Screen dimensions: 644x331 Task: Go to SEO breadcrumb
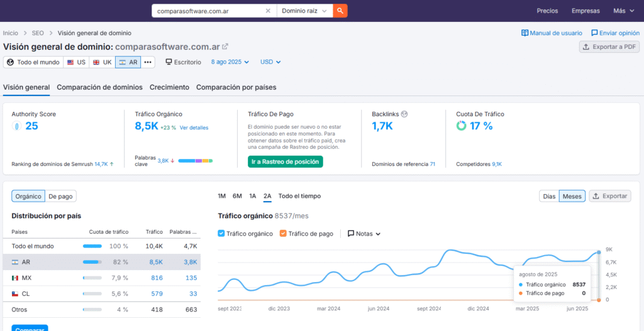(38, 33)
